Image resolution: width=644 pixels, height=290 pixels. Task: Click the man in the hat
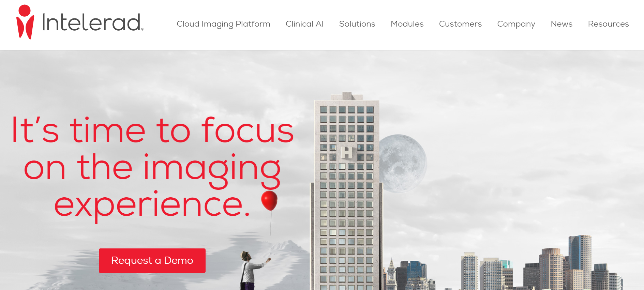tap(251, 271)
